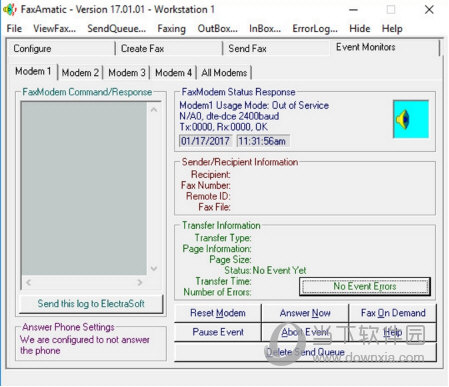The height and width of the screenshot is (387, 449).
Task: Click Send this log to ElectraSoft button
Action: 91,304
